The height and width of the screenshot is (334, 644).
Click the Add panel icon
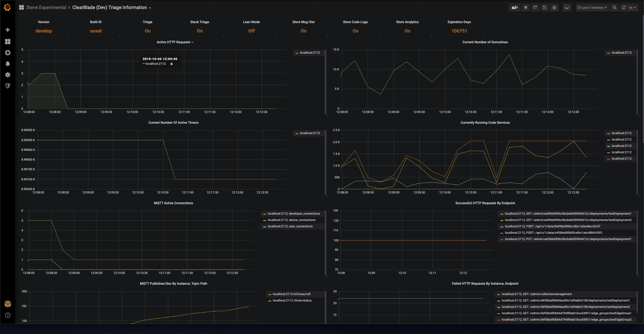514,7
